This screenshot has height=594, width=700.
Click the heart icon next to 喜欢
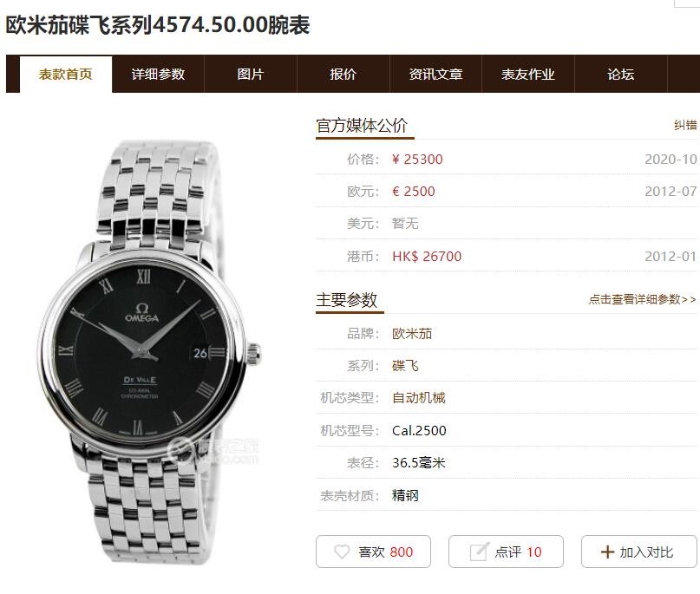(x=342, y=552)
